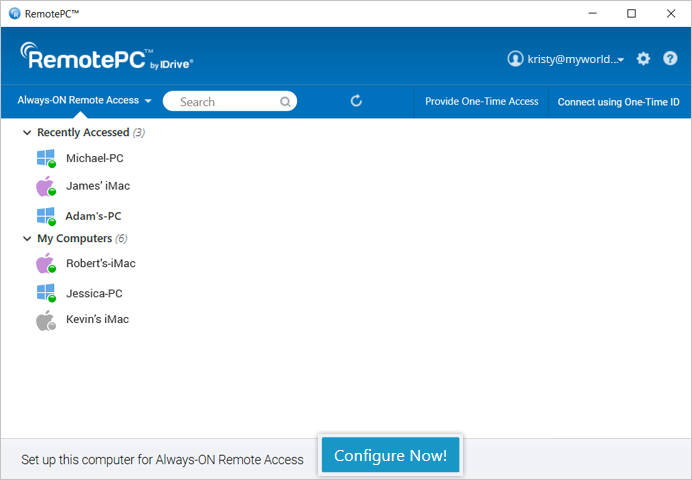Image resolution: width=692 pixels, height=480 pixels.
Task: Open the Always-ON Remote Access dropdown
Action: click(84, 101)
